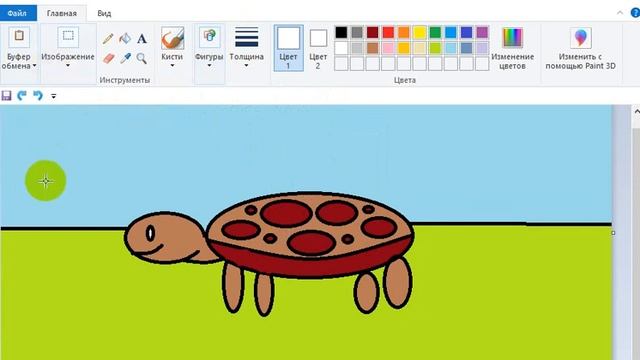Pick the red color swatch
640x360 pixels.
click(x=388, y=32)
